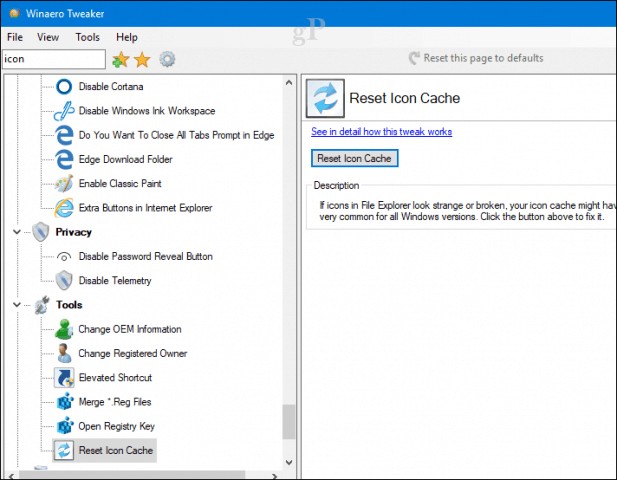This screenshot has width=617, height=480.
Task: Click the Disable Cortana circle icon
Action: point(64,87)
